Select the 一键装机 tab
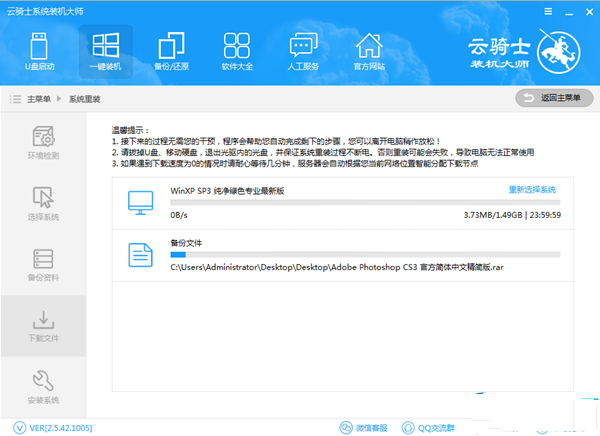Screen dimensions: 600x436 (x=106, y=52)
